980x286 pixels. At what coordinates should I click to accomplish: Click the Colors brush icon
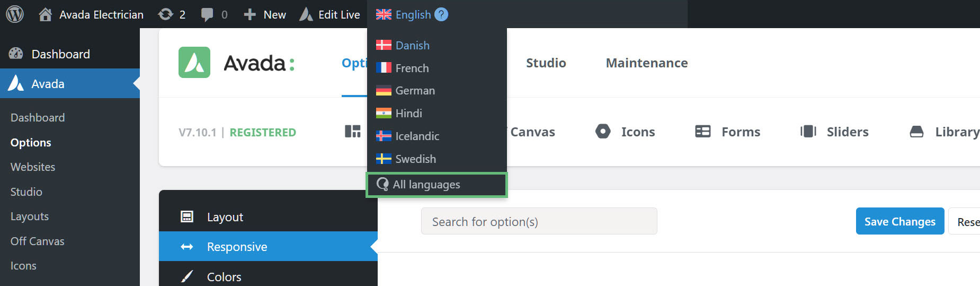187,276
